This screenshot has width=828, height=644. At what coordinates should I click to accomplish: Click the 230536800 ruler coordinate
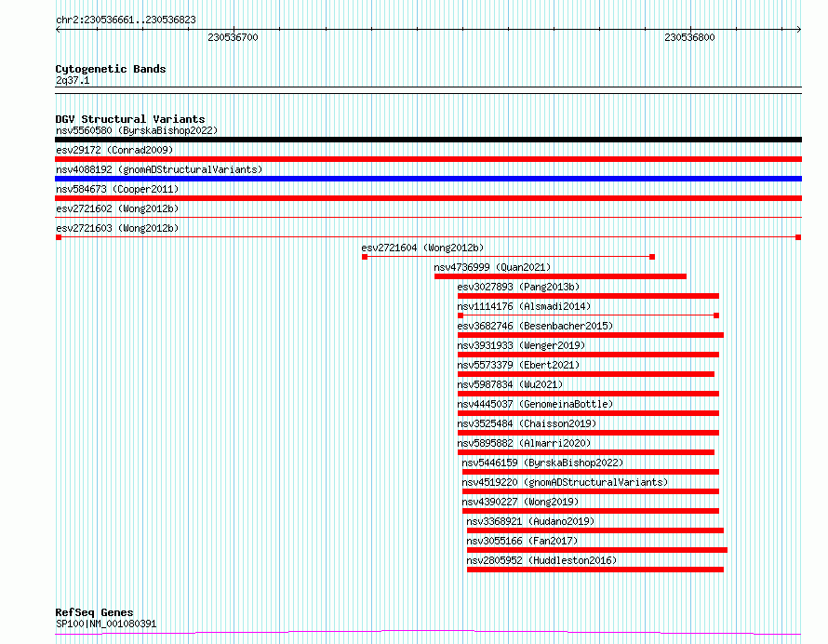689,37
